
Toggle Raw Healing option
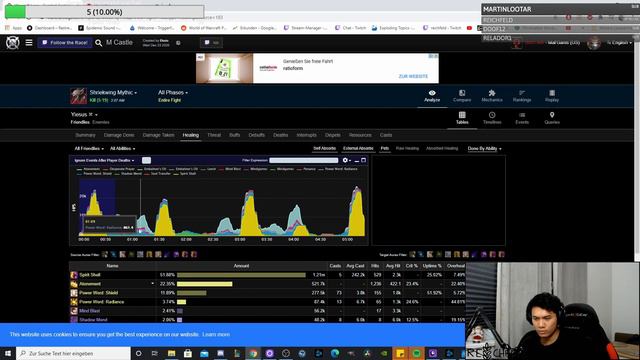point(407,149)
